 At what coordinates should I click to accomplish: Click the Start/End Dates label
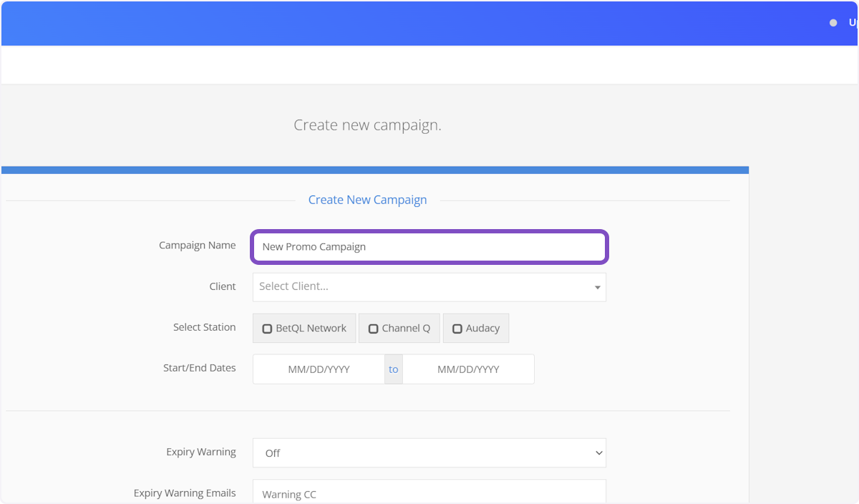point(199,368)
